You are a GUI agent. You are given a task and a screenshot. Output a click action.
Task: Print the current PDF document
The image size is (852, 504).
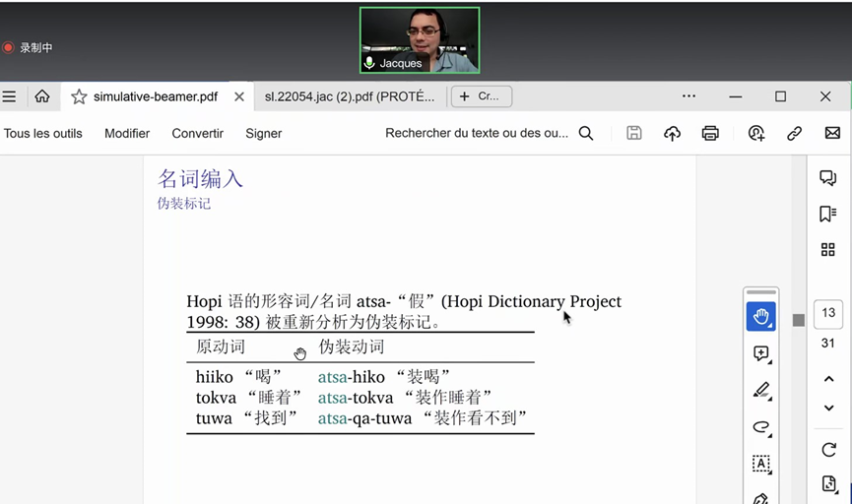click(710, 133)
